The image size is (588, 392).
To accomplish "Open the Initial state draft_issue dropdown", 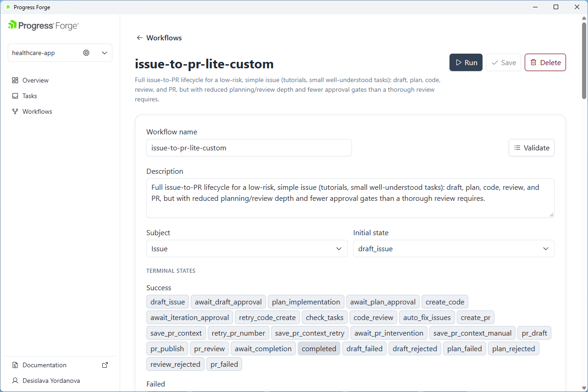I will tap(454, 248).
